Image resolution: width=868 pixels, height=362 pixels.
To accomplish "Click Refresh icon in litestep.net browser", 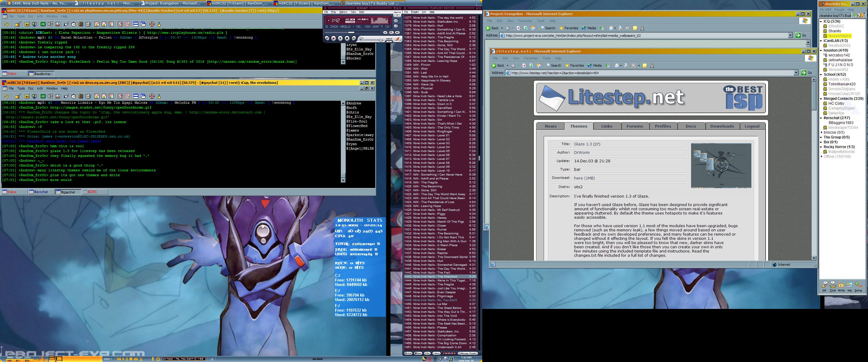I will pyautogui.click(x=532, y=65).
